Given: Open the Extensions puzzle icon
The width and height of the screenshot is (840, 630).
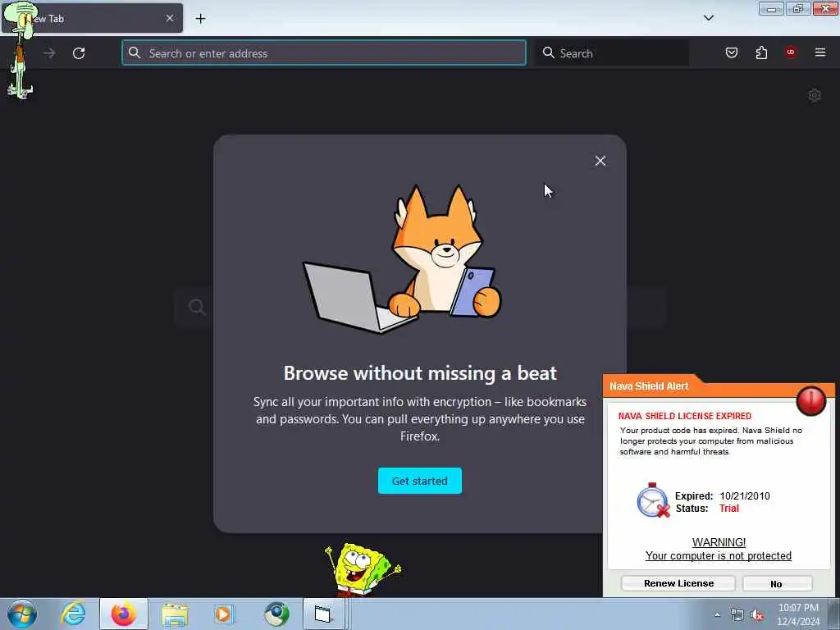Looking at the screenshot, I should tap(761, 52).
